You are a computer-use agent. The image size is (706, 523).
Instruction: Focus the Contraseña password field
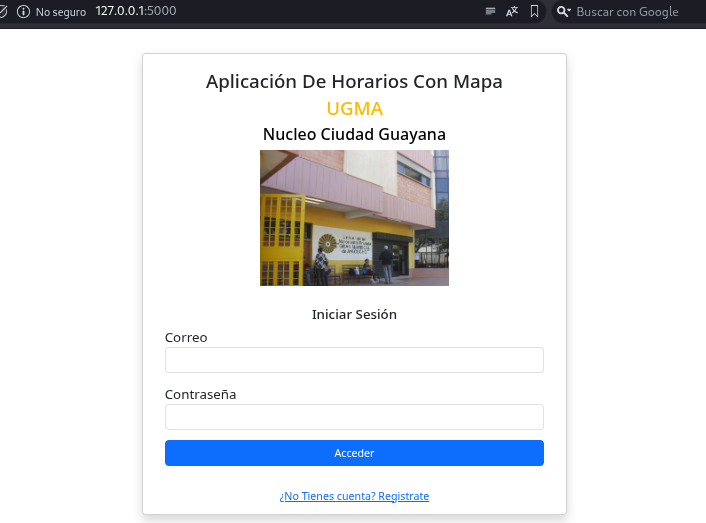[x=354, y=417]
